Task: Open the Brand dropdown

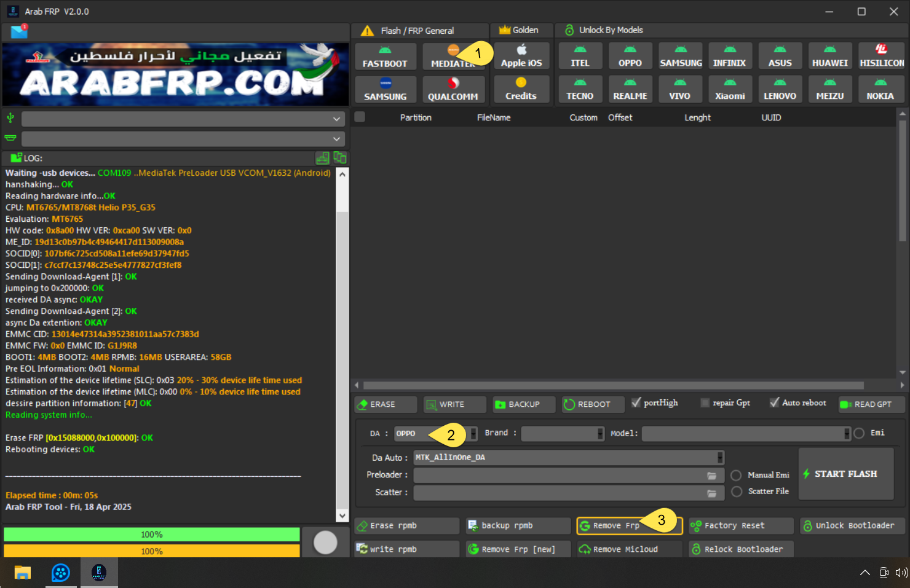Action: point(563,434)
